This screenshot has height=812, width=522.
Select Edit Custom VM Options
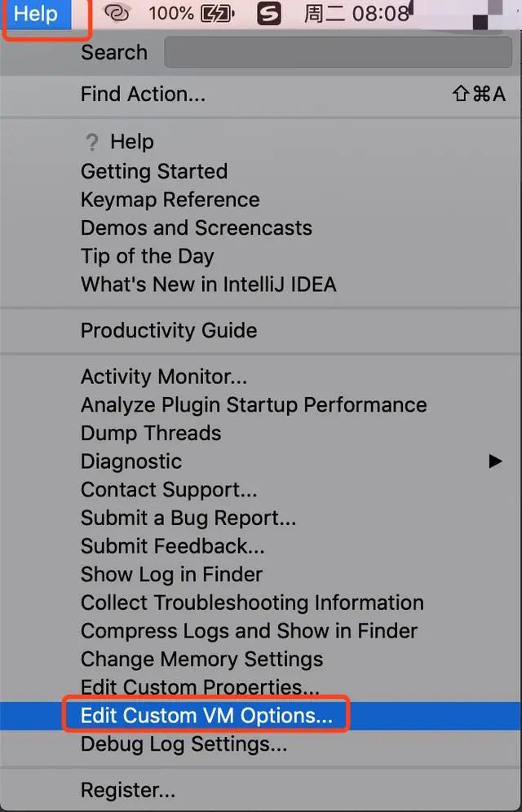206,716
